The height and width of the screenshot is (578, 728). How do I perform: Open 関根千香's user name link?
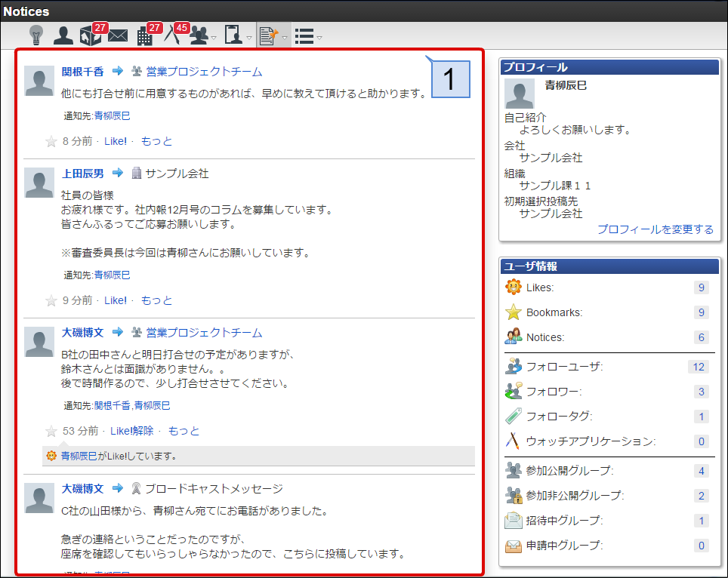[x=82, y=72]
